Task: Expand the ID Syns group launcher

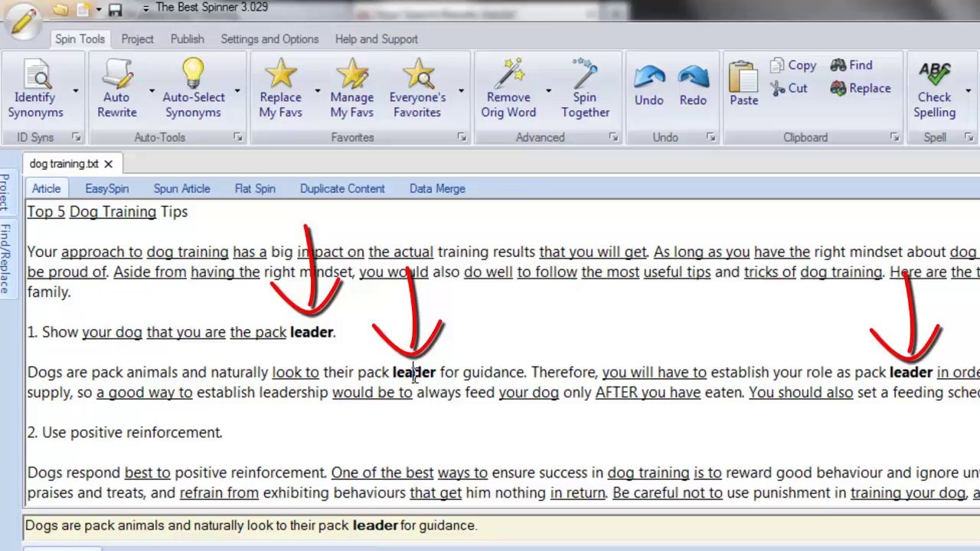Action: pos(77,137)
